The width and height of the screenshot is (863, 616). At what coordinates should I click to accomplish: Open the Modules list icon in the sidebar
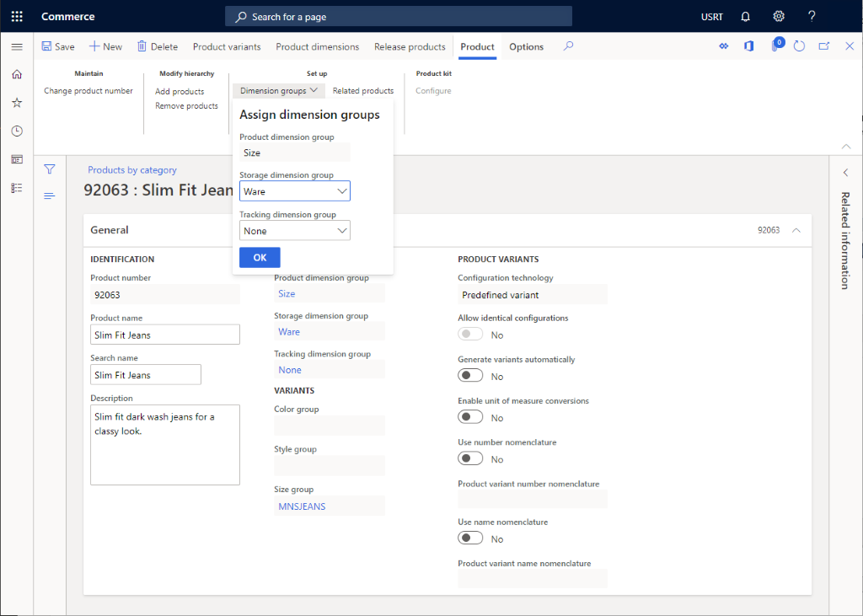point(17,186)
